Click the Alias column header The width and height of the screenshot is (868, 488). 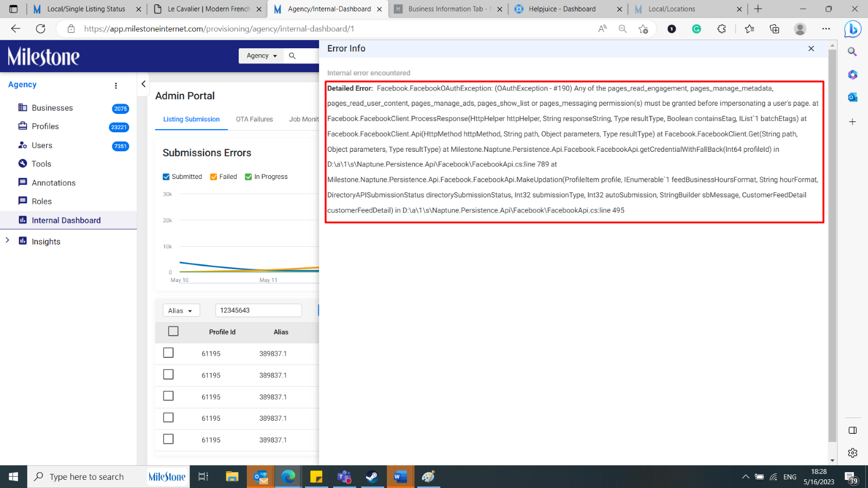tap(281, 332)
